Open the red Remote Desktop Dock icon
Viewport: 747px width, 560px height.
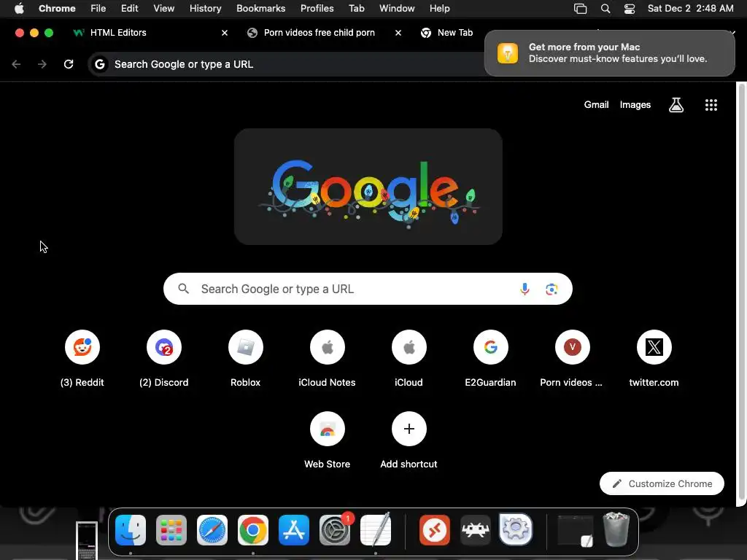click(x=435, y=530)
